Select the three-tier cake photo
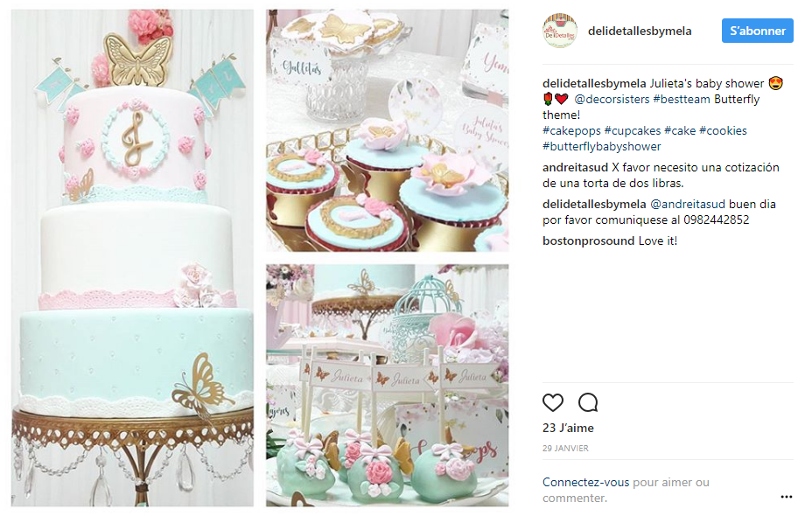Screen dimensions: 812x516 [133, 258]
